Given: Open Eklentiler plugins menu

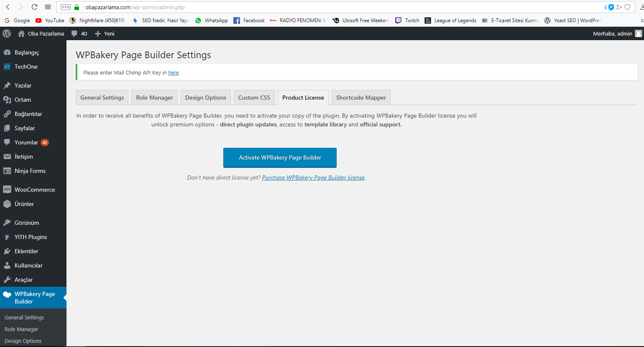Looking at the screenshot, I should click(33, 251).
